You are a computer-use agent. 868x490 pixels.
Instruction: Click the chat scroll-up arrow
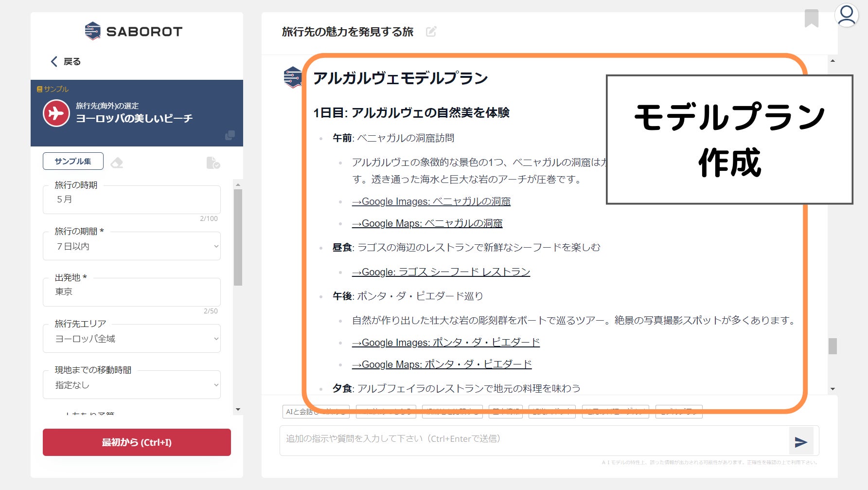pyautogui.click(x=833, y=61)
